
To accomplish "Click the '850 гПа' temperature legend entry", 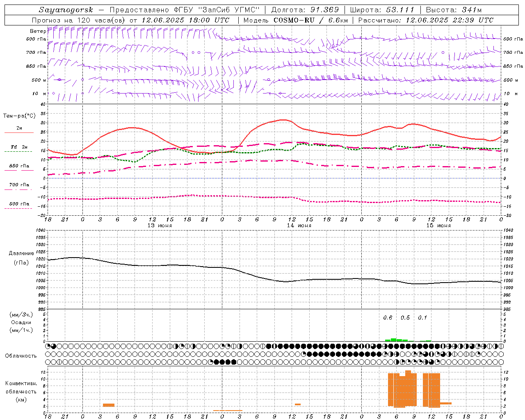I will coord(19,166).
